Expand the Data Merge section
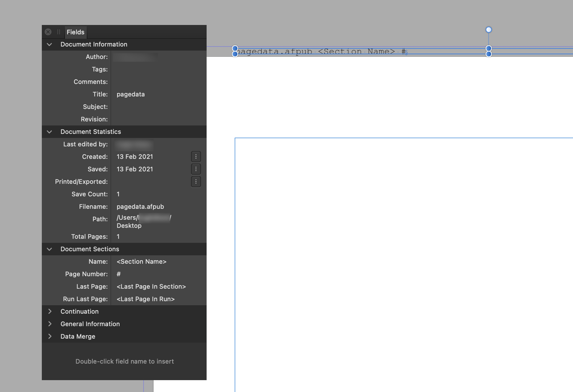 (50, 336)
